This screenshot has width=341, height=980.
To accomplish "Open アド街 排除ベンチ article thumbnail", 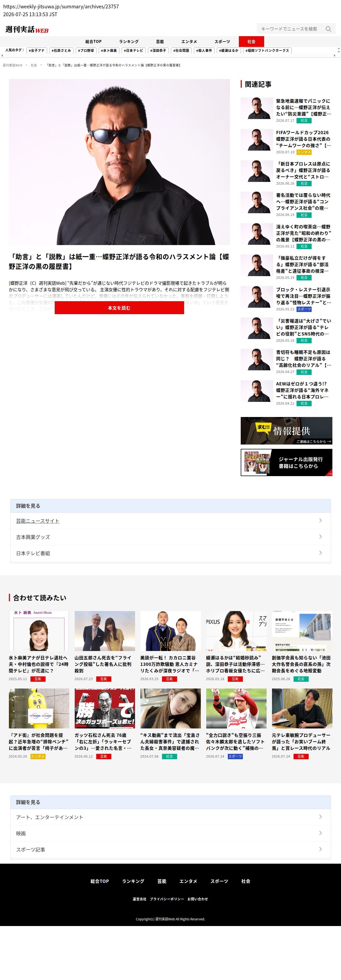I will click(x=39, y=708).
